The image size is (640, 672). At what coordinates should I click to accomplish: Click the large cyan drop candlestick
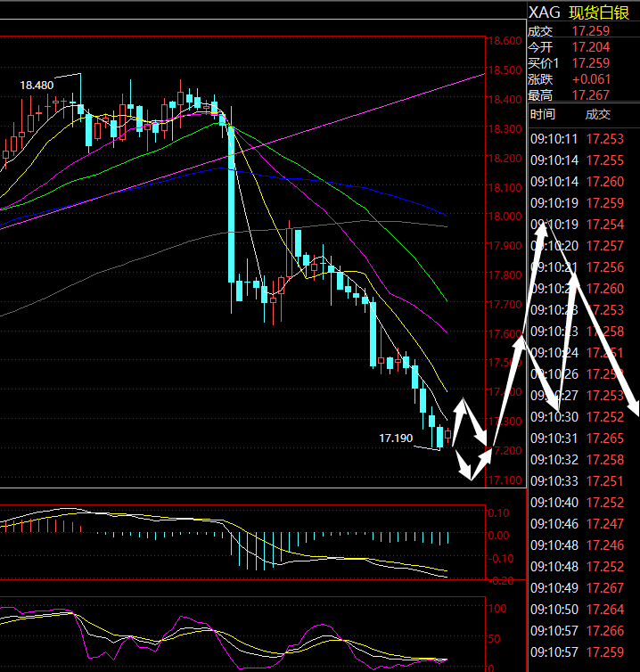point(232,203)
